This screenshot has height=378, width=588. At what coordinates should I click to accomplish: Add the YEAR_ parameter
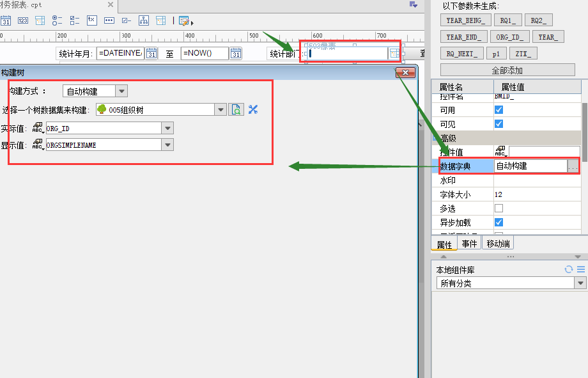tap(548, 37)
